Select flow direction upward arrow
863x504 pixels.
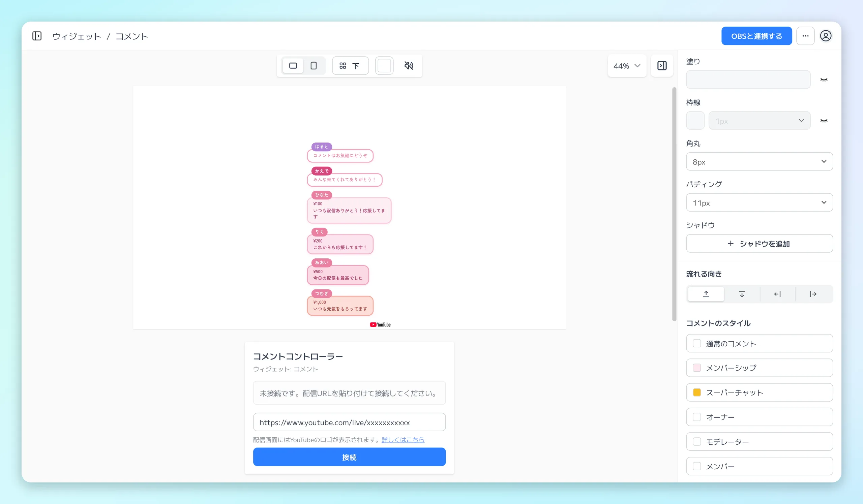pyautogui.click(x=706, y=294)
